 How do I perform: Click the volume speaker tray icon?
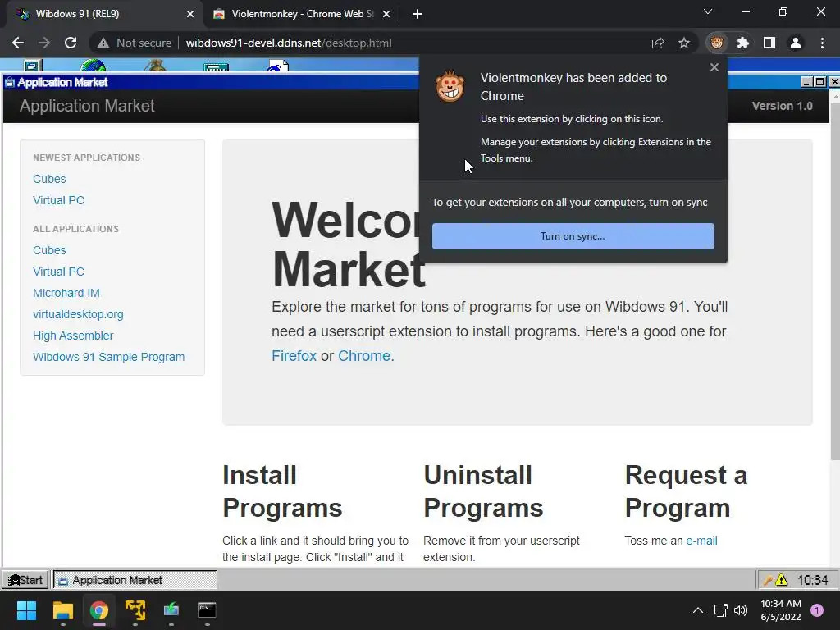pos(741,610)
